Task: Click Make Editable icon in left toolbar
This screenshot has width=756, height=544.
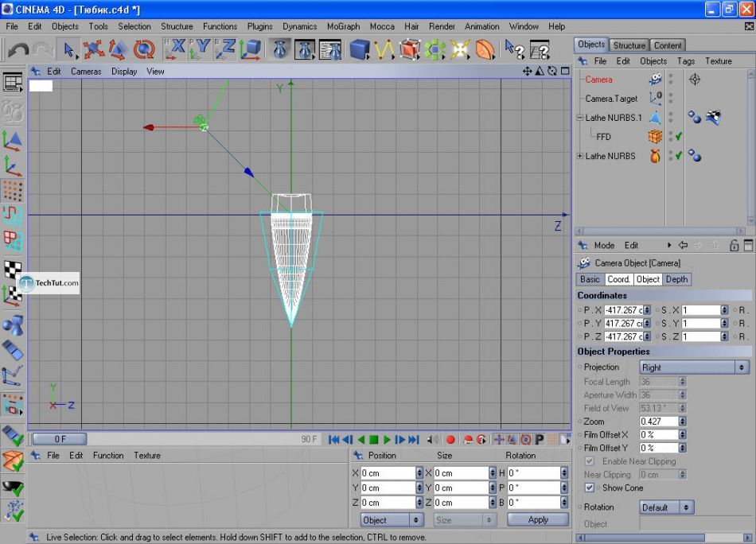Action: pos(13,112)
